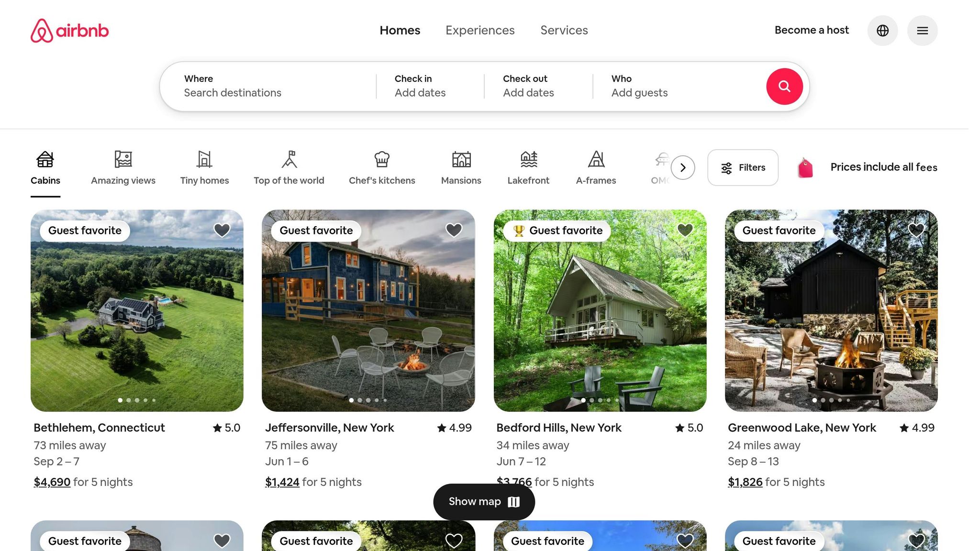Switch to the Homes tab
980x551 pixels.
(x=400, y=30)
